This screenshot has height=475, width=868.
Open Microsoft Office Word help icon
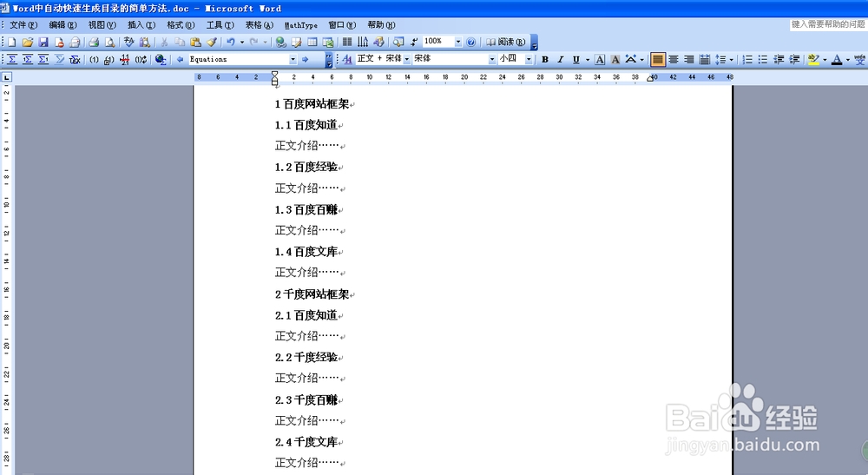click(x=471, y=42)
